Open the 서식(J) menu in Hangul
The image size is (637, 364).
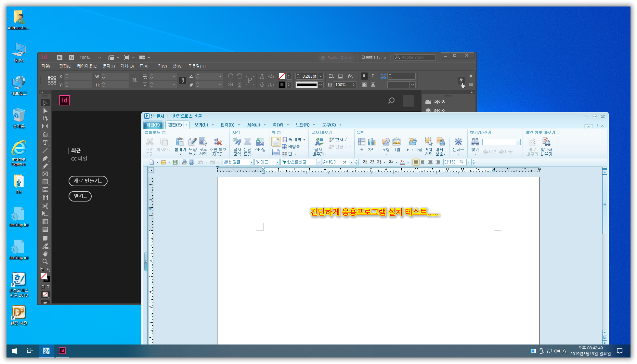(253, 125)
